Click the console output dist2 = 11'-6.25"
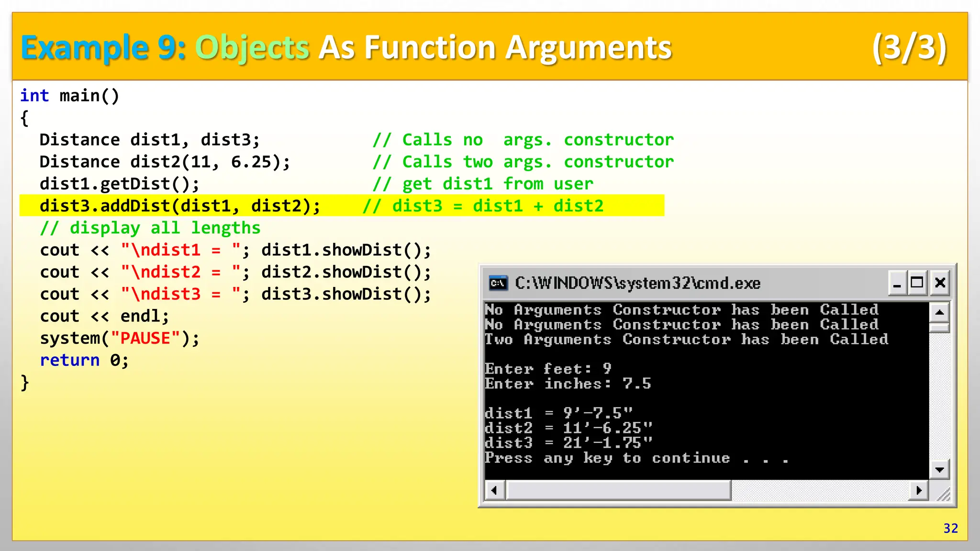This screenshot has height=551, width=980. tap(568, 428)
